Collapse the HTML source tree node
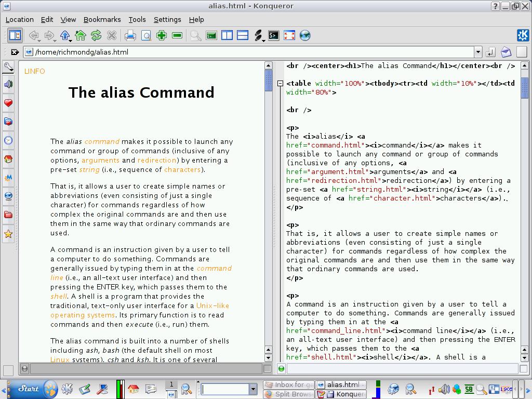The width and height of the screenshot is (532, 399). pos(281,83)
